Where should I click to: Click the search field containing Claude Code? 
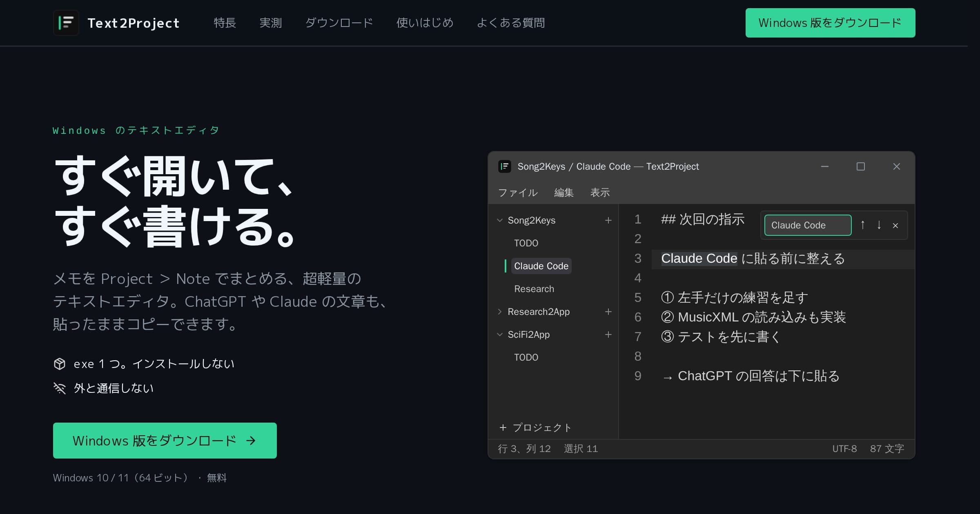point(808,225)
